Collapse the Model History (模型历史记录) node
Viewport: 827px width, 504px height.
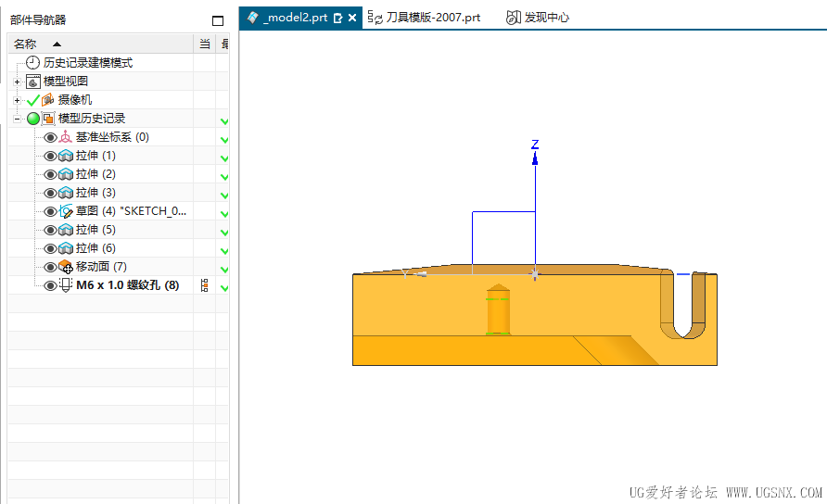17,119
